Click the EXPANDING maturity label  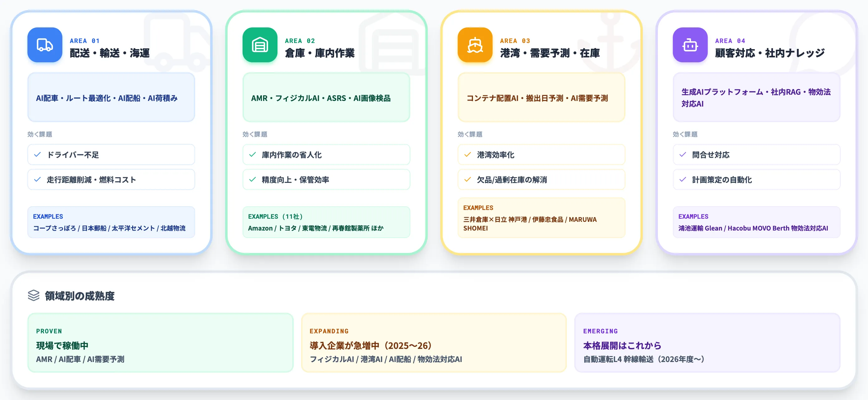[329, 331]
